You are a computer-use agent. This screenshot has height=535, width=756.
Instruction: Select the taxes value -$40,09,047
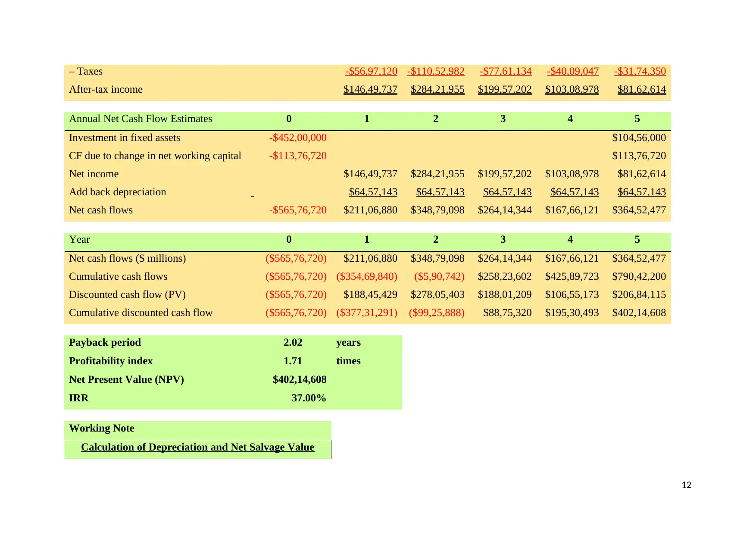click(x=573, y=72)
